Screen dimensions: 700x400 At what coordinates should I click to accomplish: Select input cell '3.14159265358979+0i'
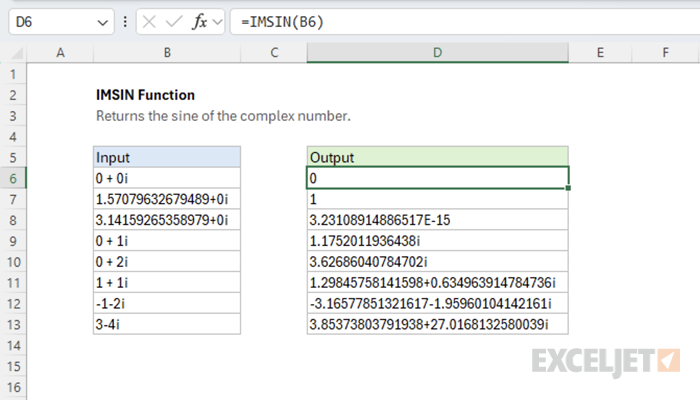pos(167,220)
